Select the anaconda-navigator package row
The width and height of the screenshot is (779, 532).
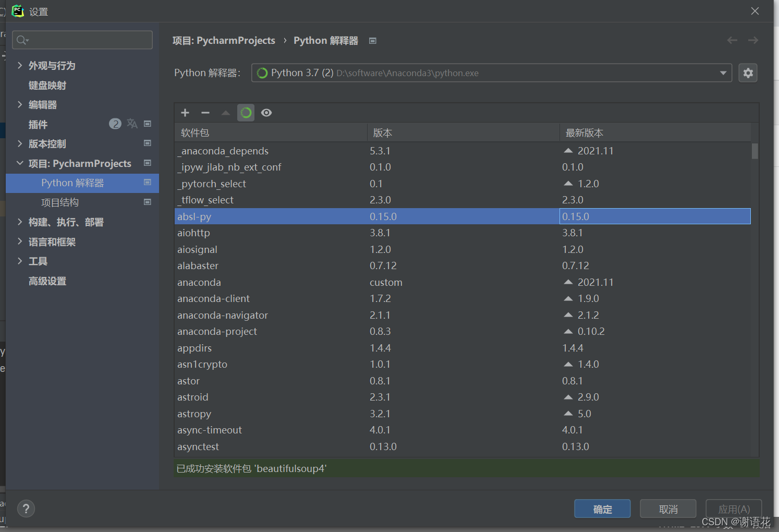(463, 315)
